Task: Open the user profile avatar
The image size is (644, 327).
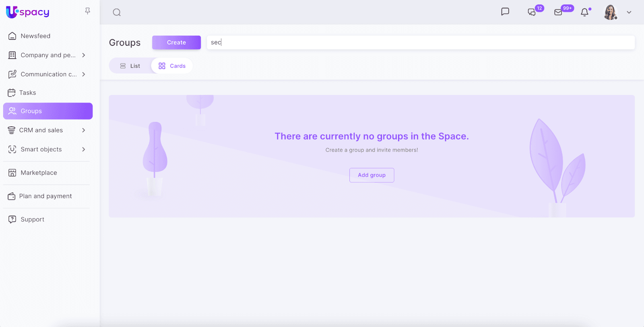Action: point(610,12)
